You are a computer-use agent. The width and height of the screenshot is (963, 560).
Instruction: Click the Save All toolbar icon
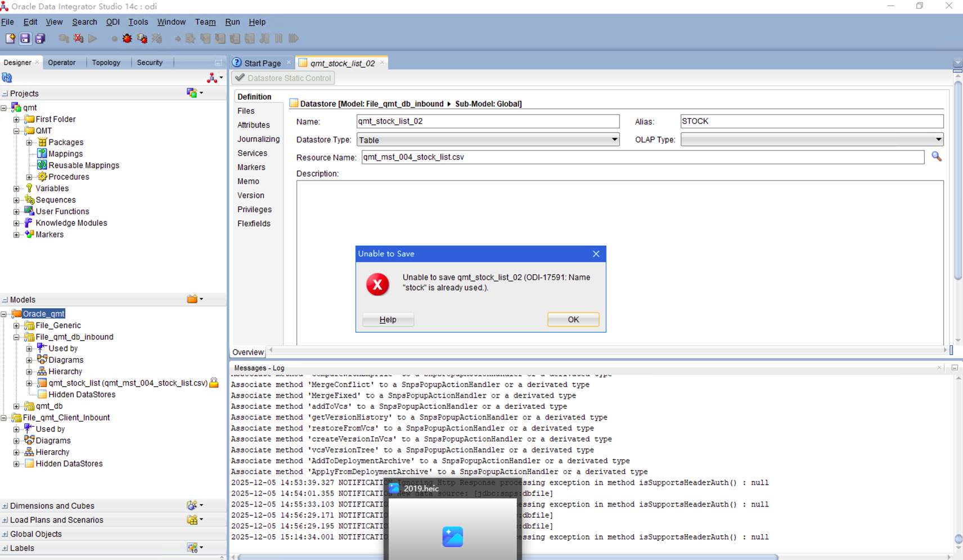tap(40, 38)
